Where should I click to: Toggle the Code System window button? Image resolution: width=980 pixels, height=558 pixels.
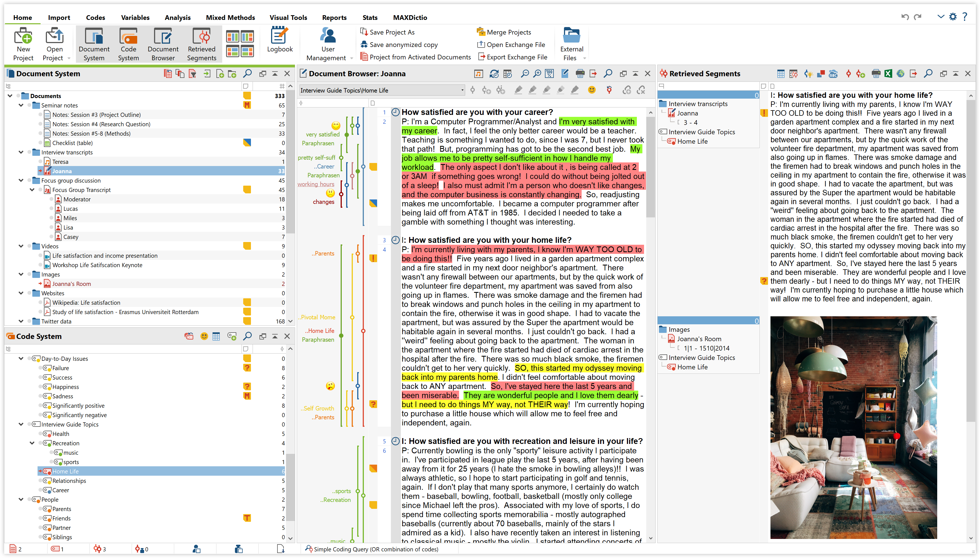pos(128,44)
